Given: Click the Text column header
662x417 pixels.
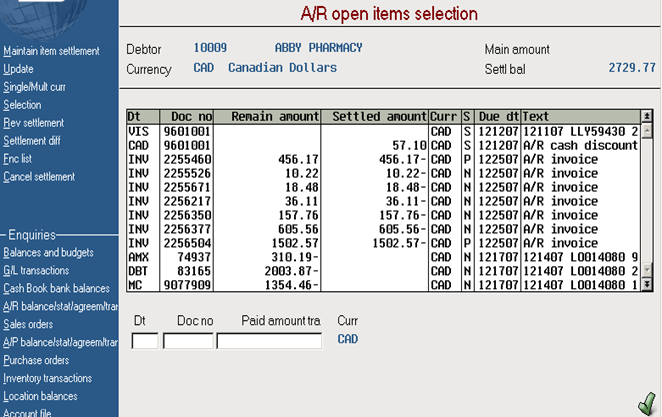Looking at the screenshot, I should coord(581,116).
